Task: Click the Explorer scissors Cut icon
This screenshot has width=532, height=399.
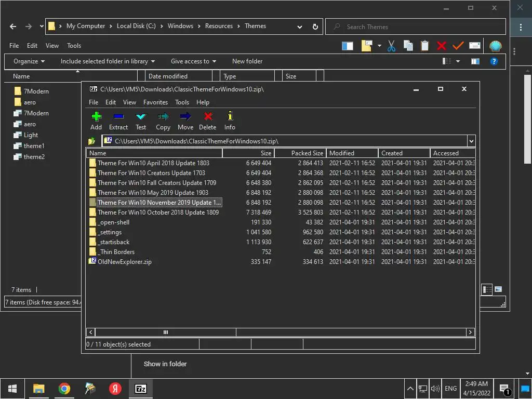Action: pyautogui.click(x=391, y=46)
